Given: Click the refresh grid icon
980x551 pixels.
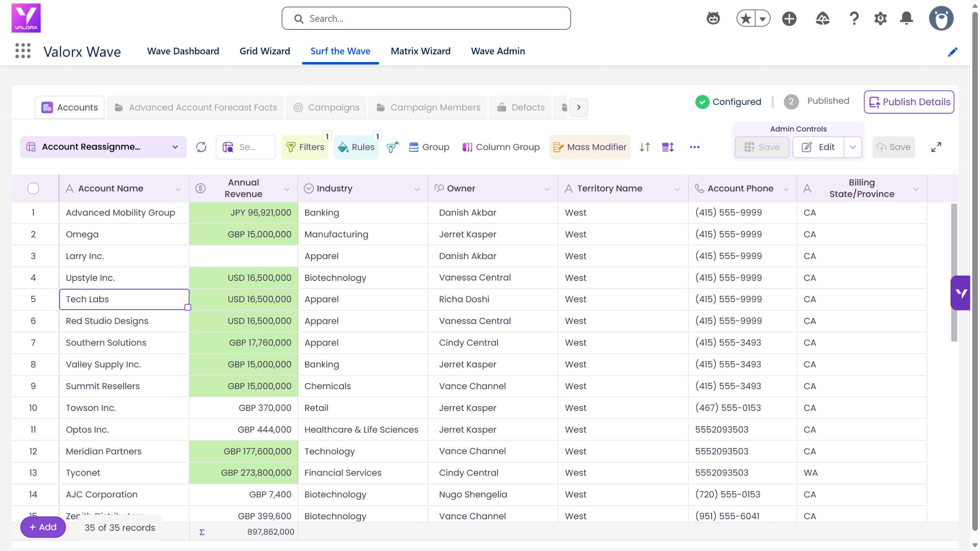Looking at the screenshot, I should (201, 147).
